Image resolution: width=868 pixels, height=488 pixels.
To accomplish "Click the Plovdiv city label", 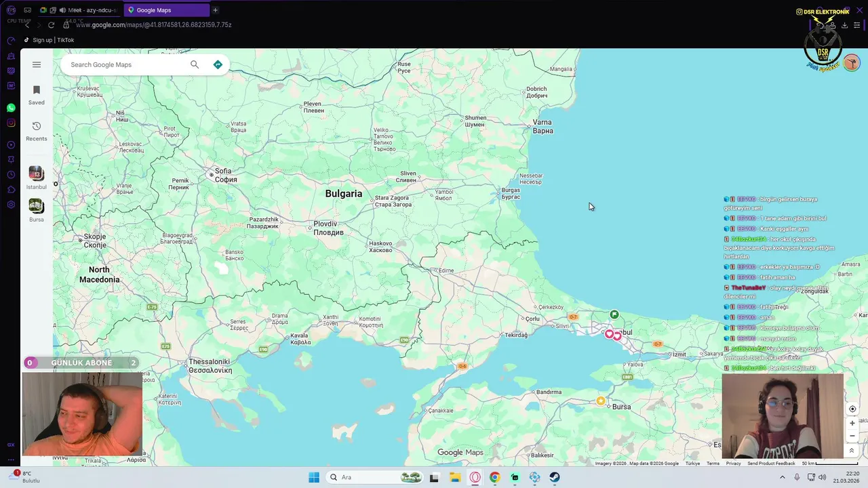I will click(328, 228).
